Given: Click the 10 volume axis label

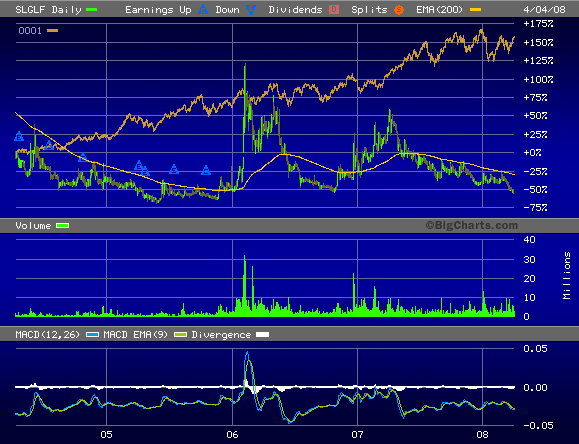Looking at the screenshot, I should 530,297.
